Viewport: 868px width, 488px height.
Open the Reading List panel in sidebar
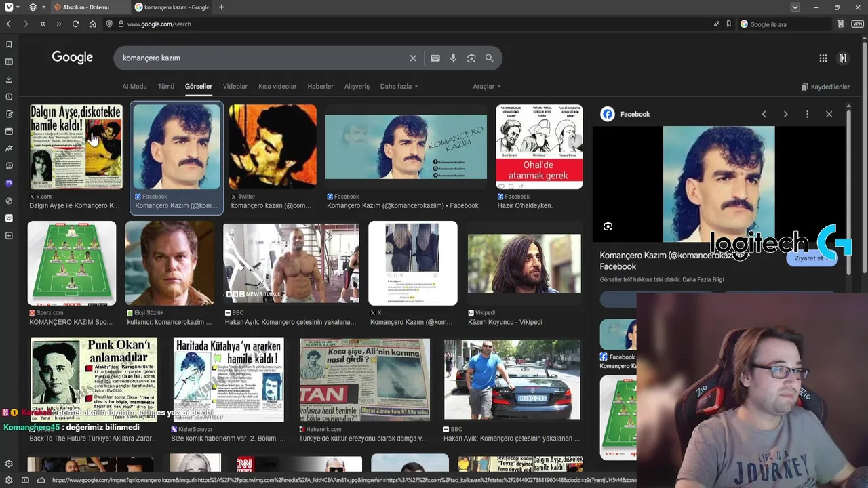point(9,62)
